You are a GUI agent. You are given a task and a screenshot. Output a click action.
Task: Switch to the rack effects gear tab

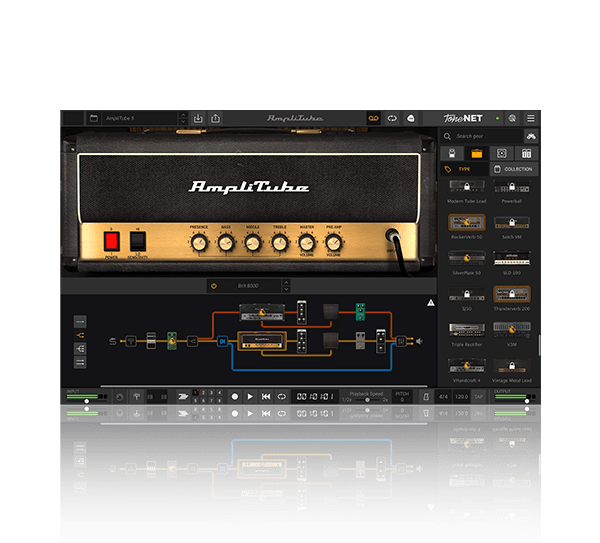[x=527, y=153]
